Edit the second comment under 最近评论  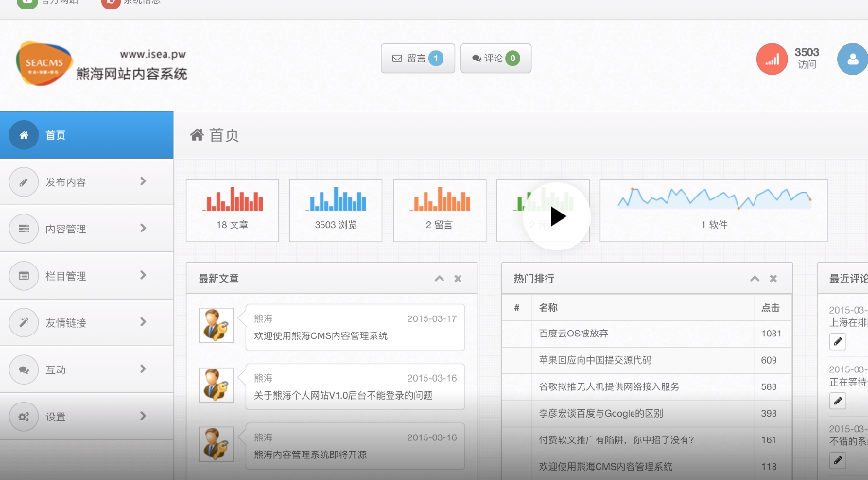tap(838, 401)
